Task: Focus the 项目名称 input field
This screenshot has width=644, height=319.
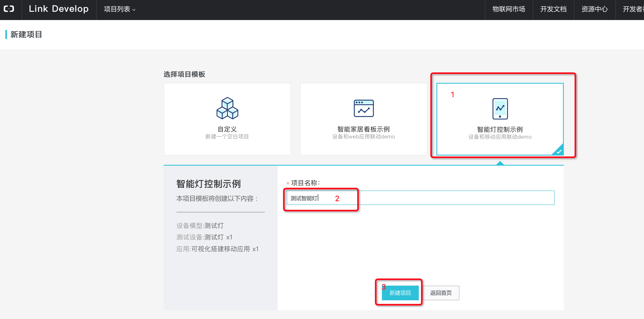Action: tap(420, 198)
